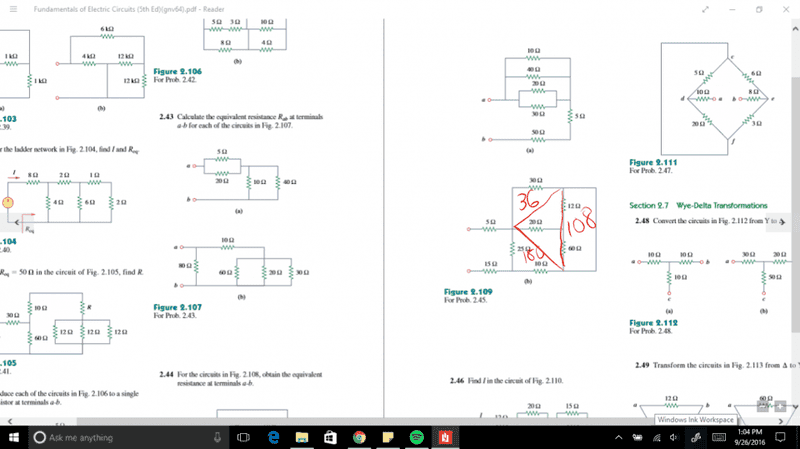Image resolution: width=800 pixels, height=449 pixels.
Task: Open the Windows Start menu
Action: [x=14, y=437]
